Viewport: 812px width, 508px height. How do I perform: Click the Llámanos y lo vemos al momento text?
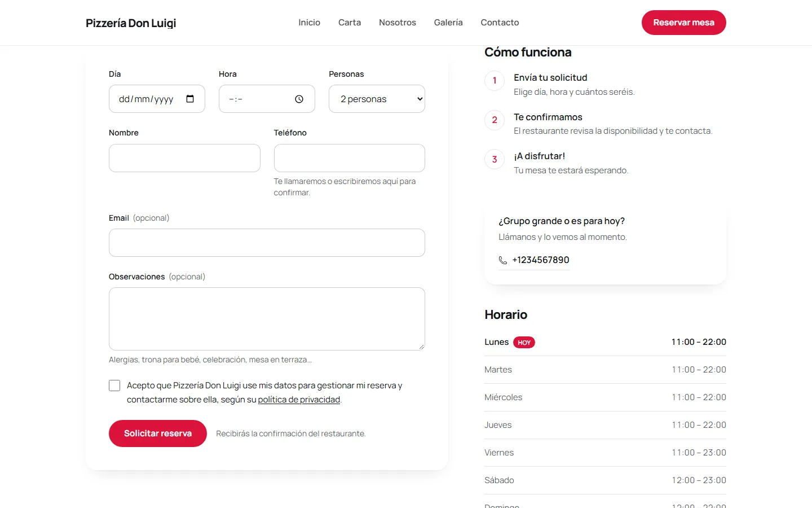click(563, 237)
